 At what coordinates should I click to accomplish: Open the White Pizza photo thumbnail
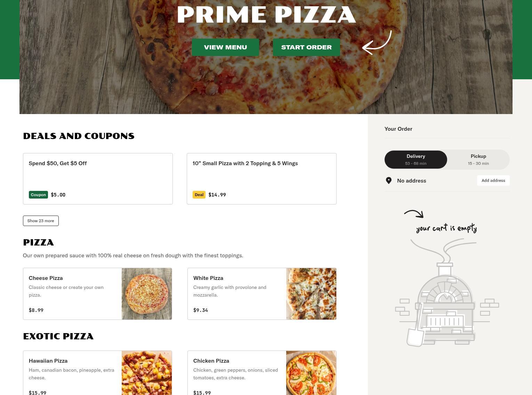(311, 294)
